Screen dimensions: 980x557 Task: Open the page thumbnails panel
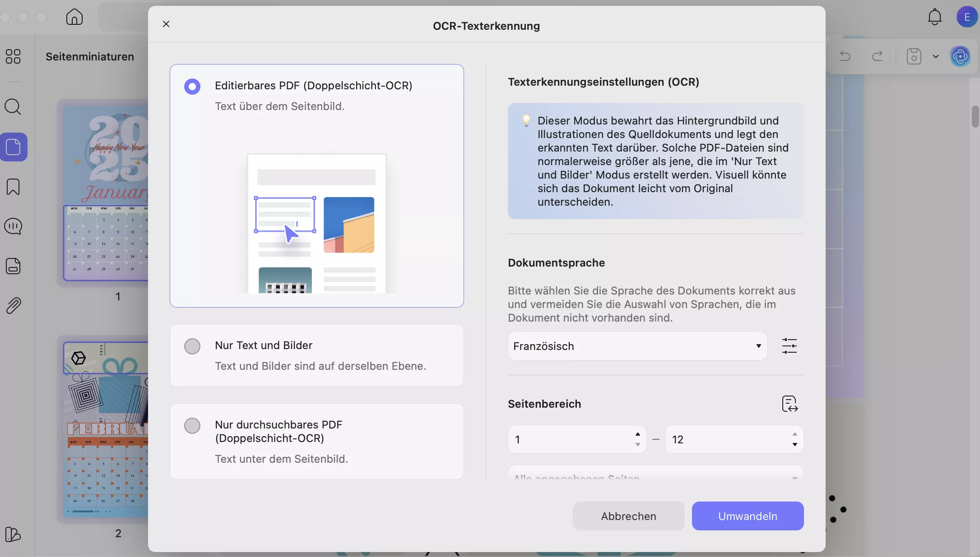click(14, 147)
